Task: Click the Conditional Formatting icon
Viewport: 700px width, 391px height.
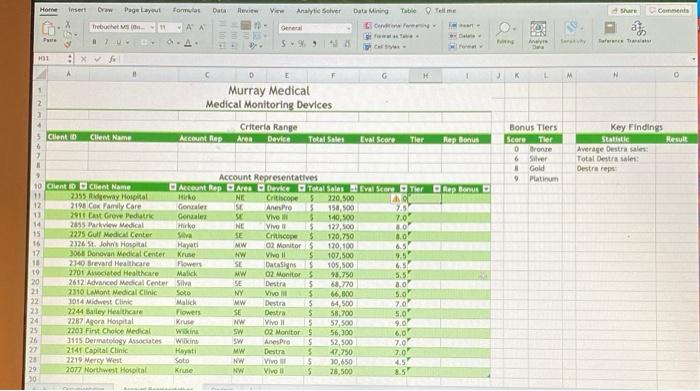Action: click(368, 25)
